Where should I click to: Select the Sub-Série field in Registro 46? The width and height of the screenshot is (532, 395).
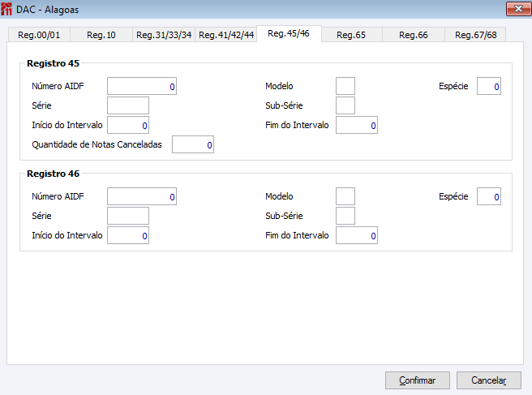pos(345,216)
